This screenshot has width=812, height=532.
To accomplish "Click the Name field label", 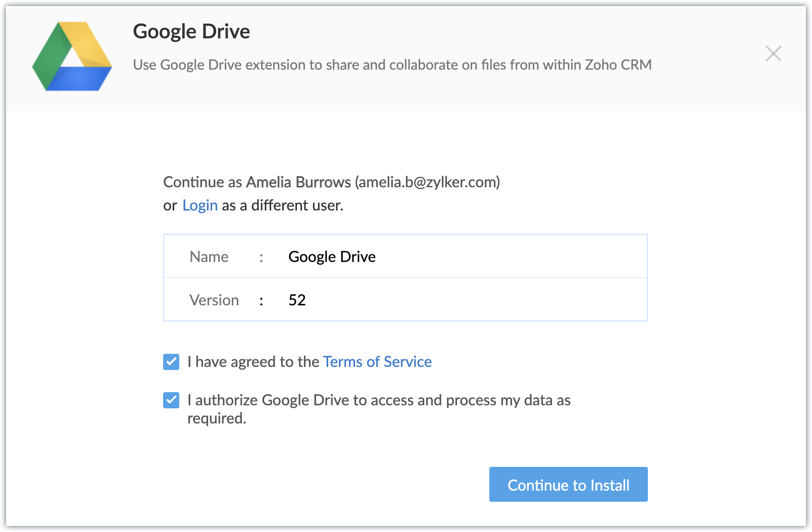I will (209, 257).
